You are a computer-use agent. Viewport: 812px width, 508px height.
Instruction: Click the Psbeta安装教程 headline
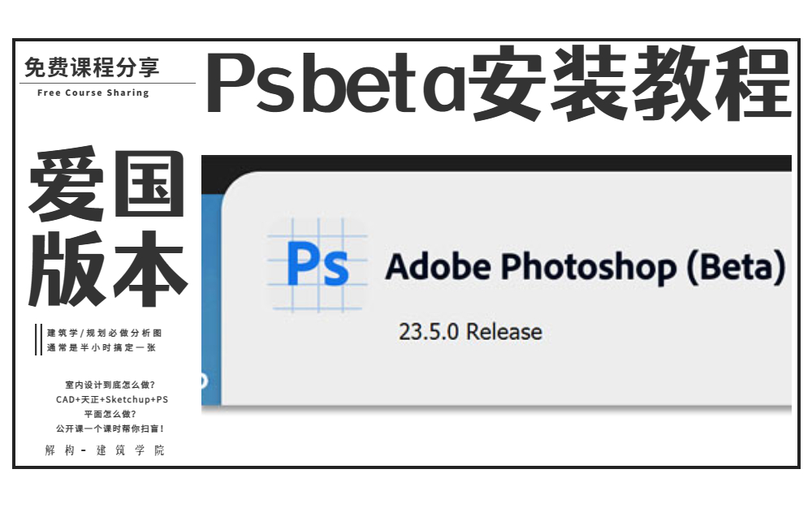499,83
